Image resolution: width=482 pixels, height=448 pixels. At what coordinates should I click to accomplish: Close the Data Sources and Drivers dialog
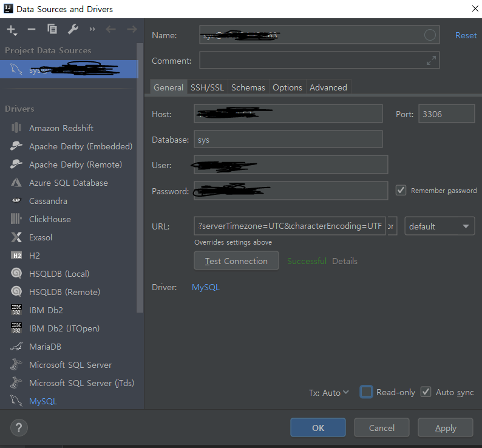[x=475, y=8]
